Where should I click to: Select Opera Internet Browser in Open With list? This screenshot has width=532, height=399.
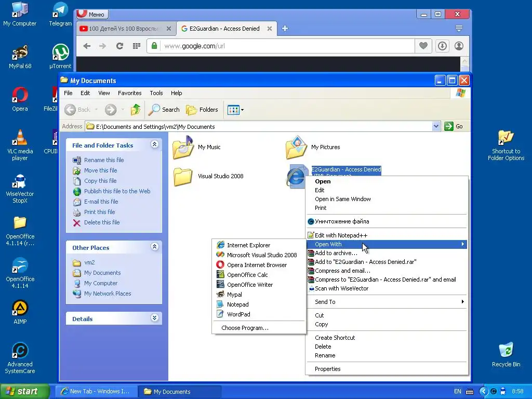(x=259, y=265)
